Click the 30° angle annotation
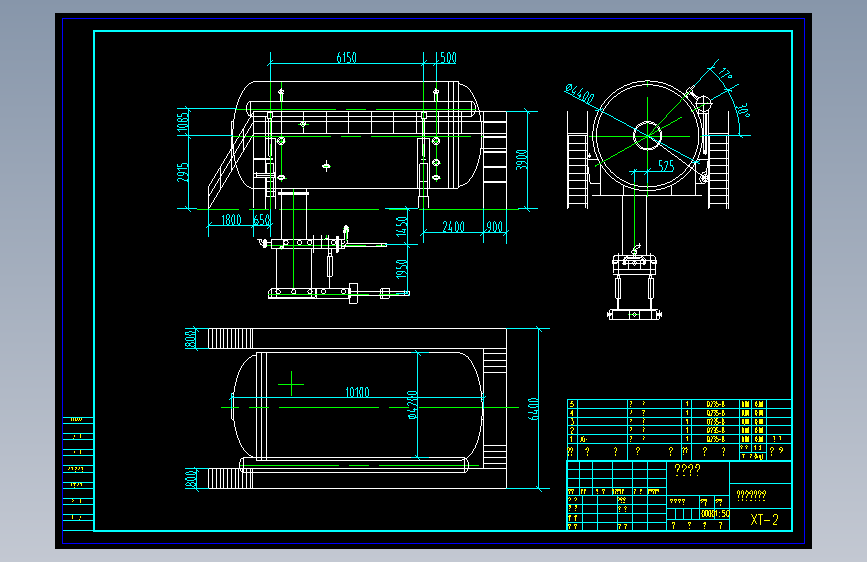 (744, 110)
